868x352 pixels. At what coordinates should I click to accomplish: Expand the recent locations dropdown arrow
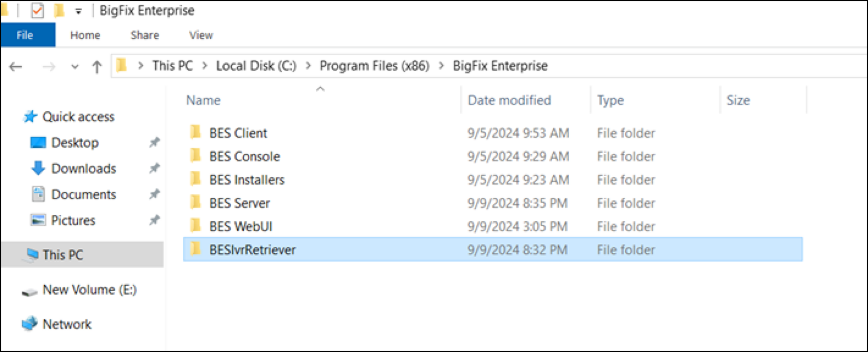click(75, 67)
